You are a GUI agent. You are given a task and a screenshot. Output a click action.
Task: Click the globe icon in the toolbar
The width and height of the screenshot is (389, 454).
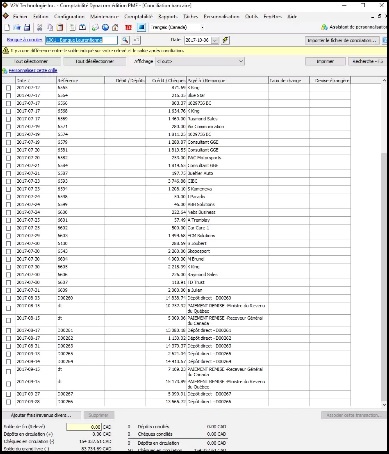(105, 27)
